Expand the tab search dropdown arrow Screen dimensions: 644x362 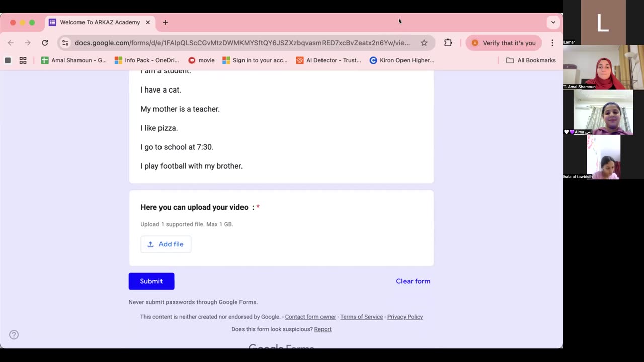tap(553, 22)
